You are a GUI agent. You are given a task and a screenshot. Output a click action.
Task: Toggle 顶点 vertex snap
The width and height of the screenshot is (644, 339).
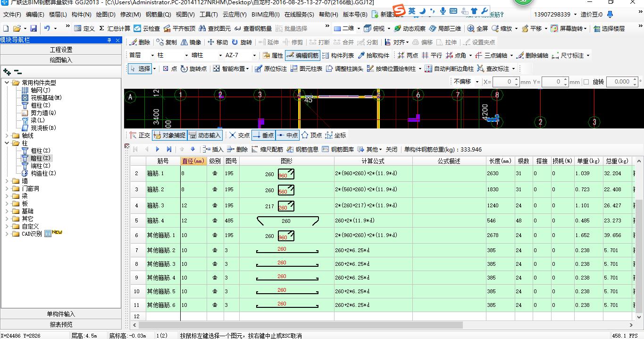(x=311, y=135)
